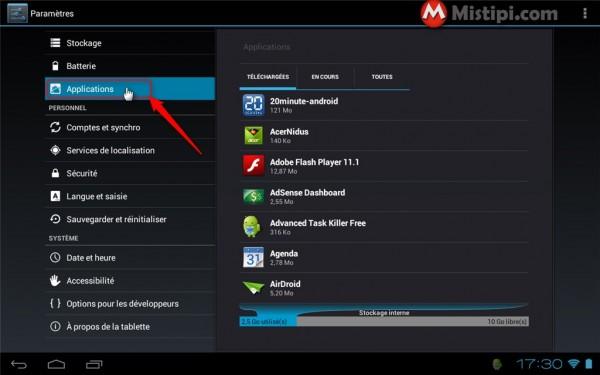This screenshot has width=600, height=375.
Task: Open recent apps navigation button
Action: pyautogui.click(x=94, y=364)
